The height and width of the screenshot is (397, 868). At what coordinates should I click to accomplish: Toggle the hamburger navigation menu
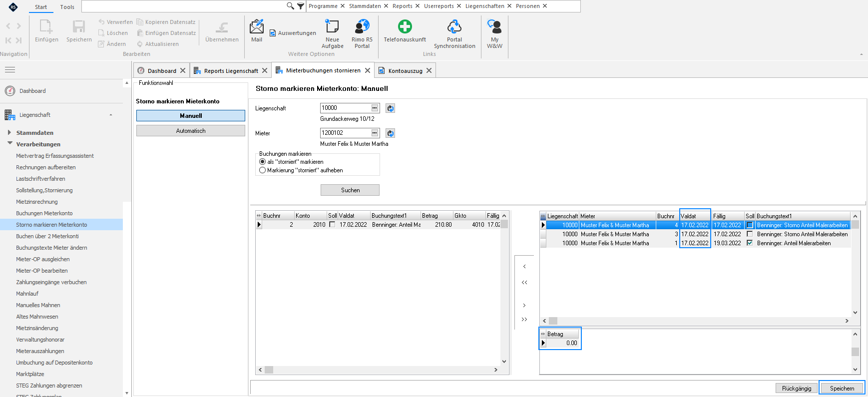point(10,70)
